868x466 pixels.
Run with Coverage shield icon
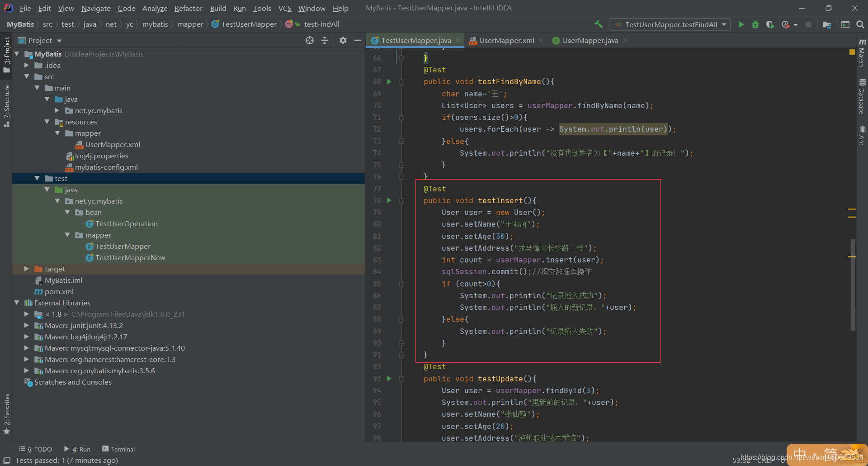(770, 24)
